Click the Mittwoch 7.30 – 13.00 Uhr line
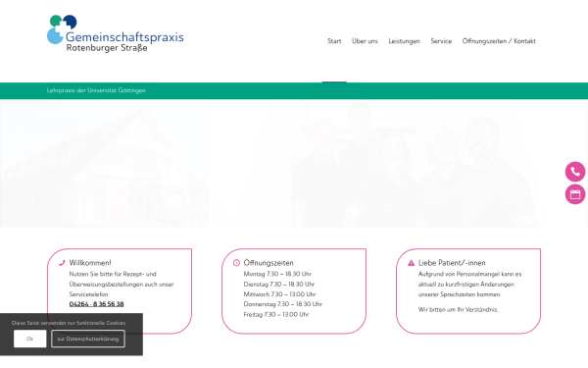588x368 pixels. [279, 294]
